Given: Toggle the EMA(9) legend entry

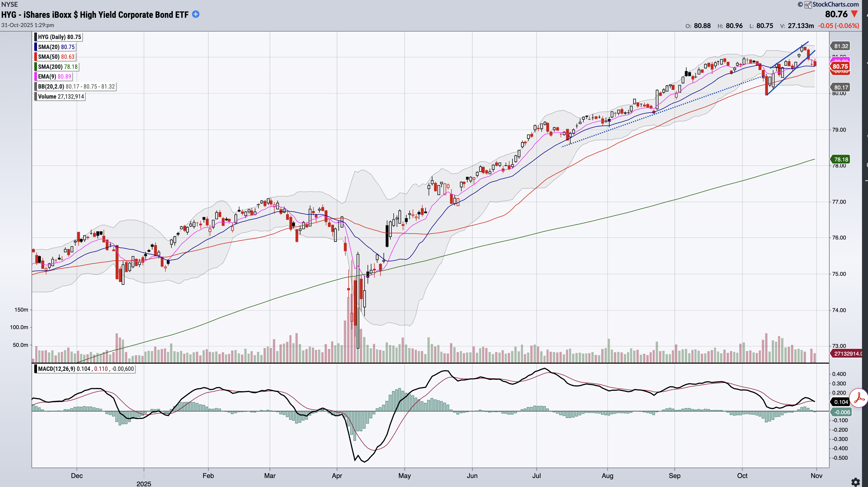Looking at the screenshot, I should click(x=54, y=77).
